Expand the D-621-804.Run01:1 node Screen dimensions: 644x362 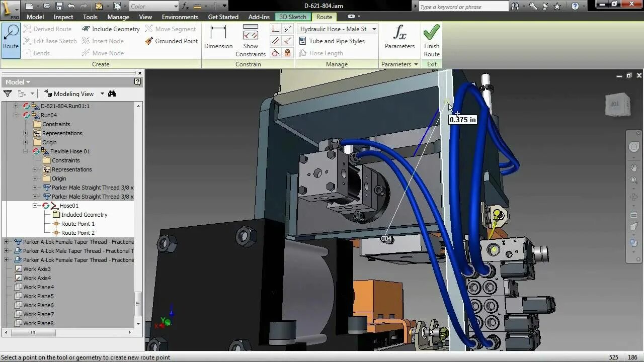tap(16, 106)
